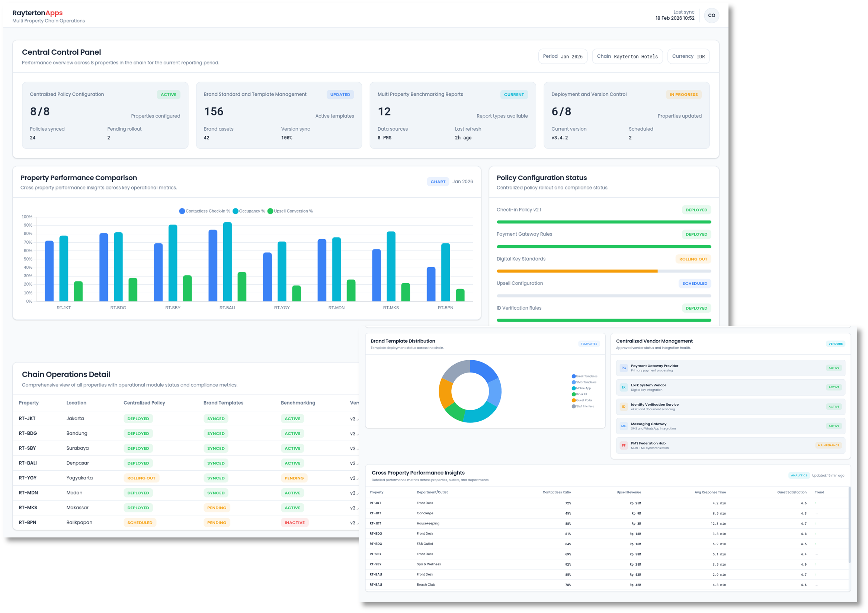Change the Chain Rayterton Hotels selection
Screen dimensions: 868x613
(627, 56)
